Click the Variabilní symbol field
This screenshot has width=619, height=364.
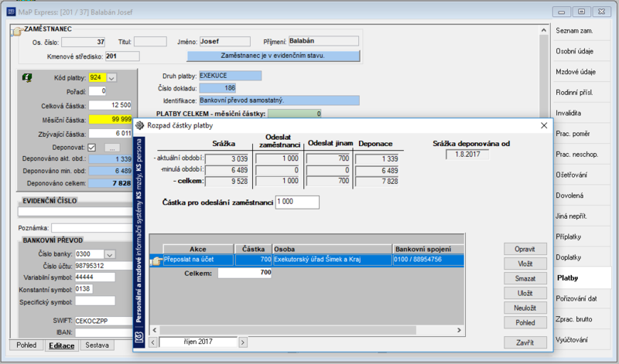coord(94,277)
